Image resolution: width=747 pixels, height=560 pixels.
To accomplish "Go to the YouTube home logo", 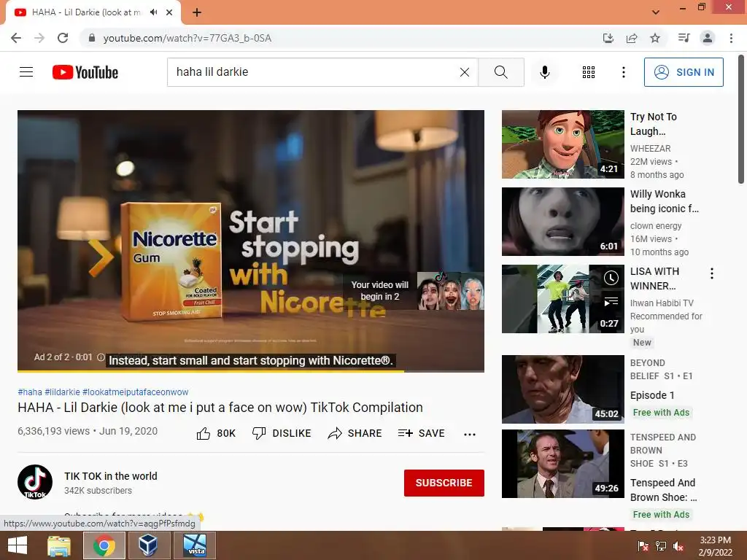I will click(x=85, y=72).
